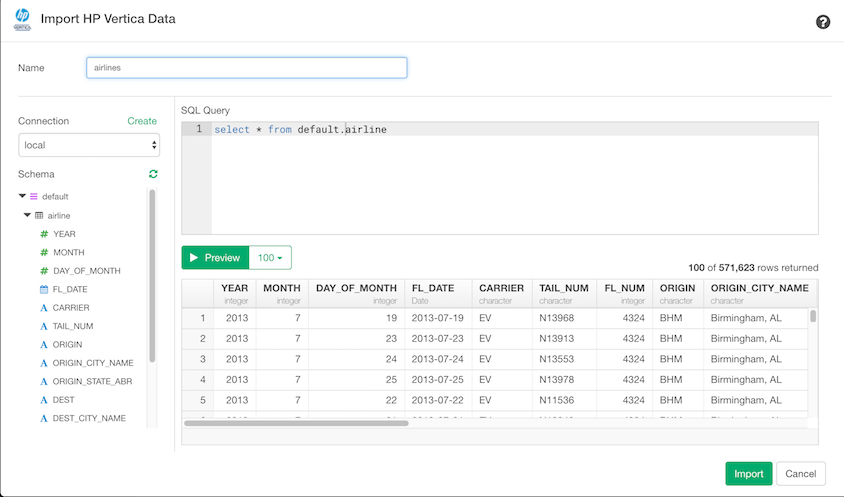Click line number 1 in SQL editor gutter
Viewport: 844px width, 497px height.
tap(199, 129)
